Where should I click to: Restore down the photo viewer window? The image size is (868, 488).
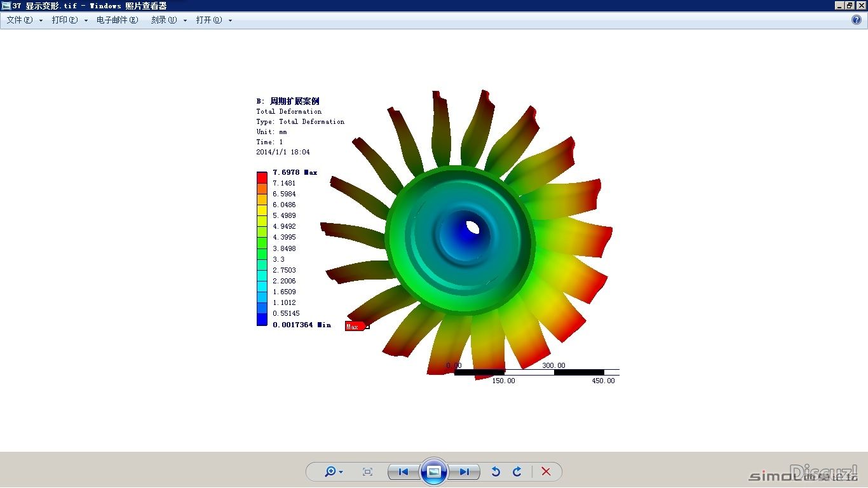850,5
